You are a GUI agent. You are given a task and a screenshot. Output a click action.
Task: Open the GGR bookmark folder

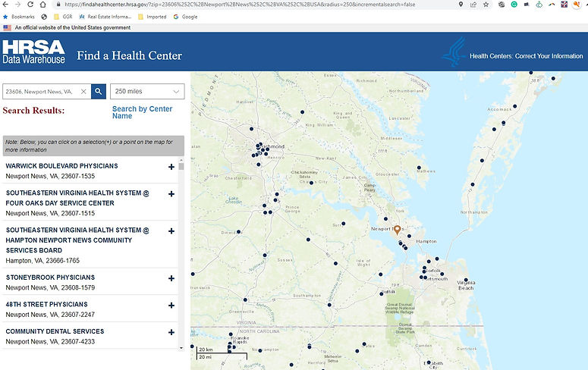tap(63, 17)
